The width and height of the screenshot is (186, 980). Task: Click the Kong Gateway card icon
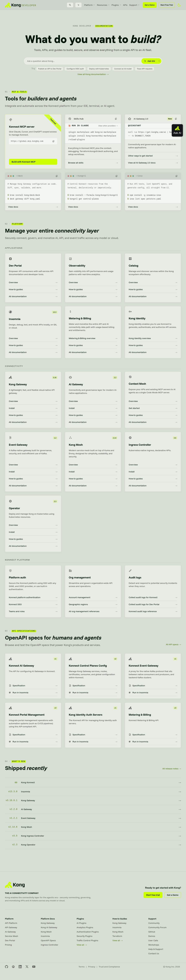coord(10,377)
